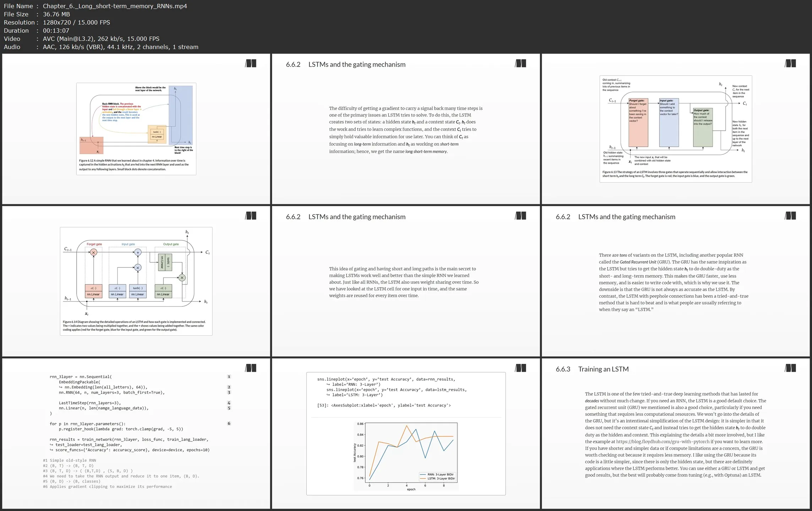The width and height of the screenshot is (812, 511).
Task: Click the green 'Output gate' label in Figure 6.14
Action: click(171, 244)
